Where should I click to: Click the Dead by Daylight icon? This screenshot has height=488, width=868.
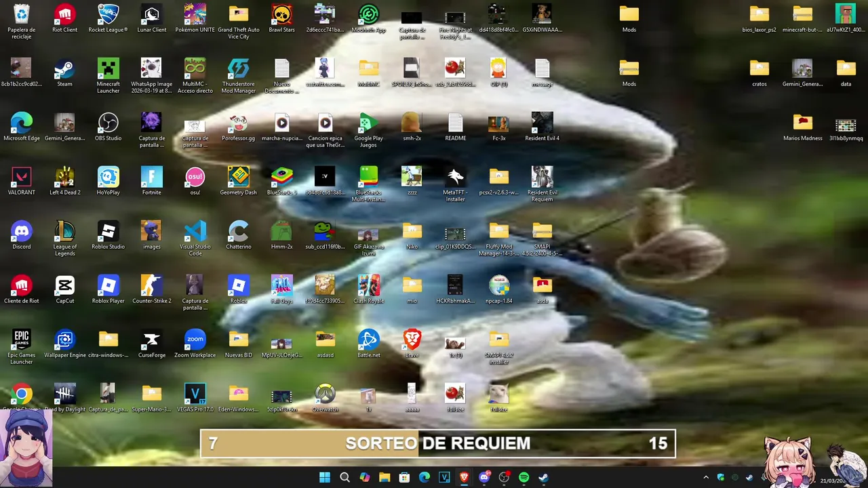(x=65, y=398)
